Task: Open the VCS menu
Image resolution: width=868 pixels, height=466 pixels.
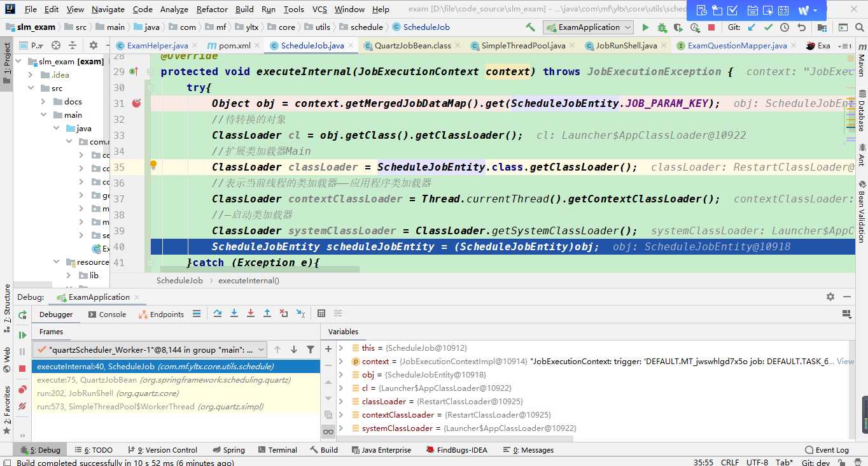Action: (x=320, y=9)
